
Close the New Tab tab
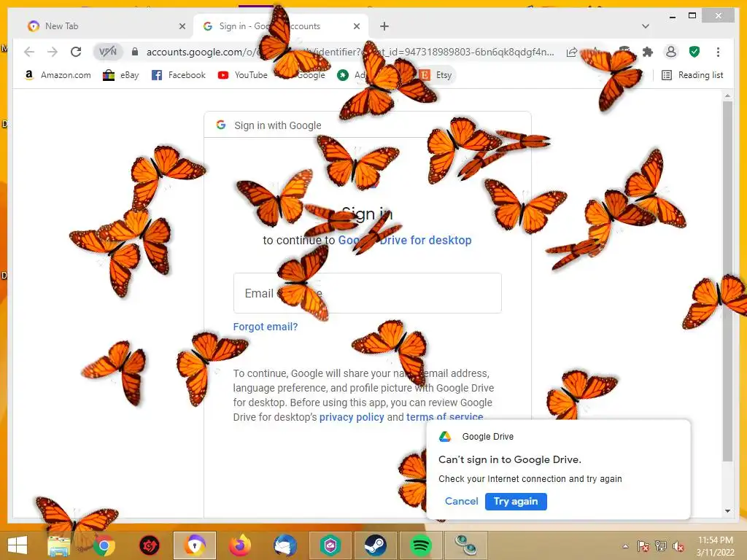(x=182, y=26)
